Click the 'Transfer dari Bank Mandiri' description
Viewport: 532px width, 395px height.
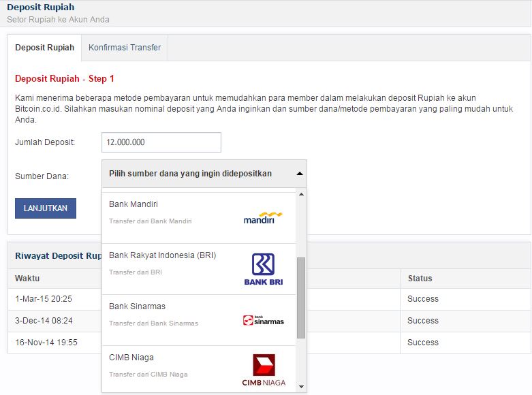(151, 221)
